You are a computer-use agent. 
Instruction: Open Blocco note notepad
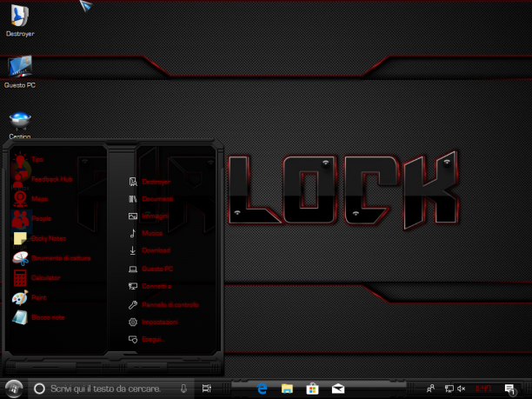[x=38, y=317]
